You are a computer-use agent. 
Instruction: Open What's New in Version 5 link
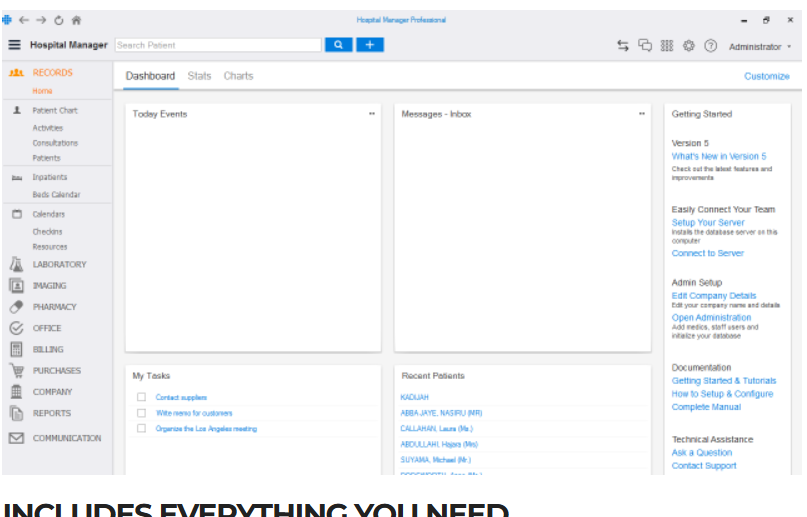point(719,157)
